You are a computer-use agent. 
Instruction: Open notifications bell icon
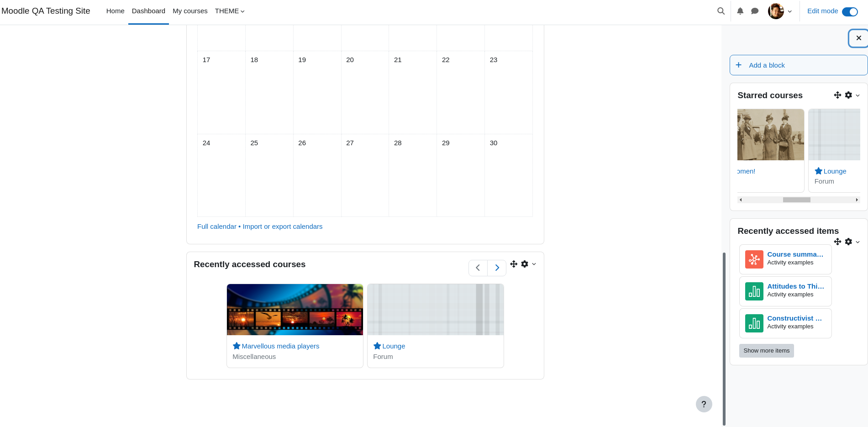point(740,11)
